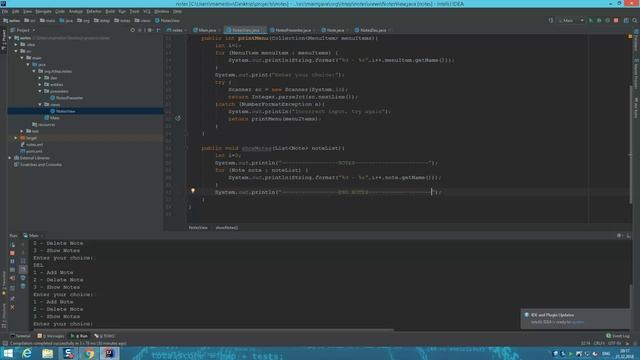
Task: Open the File menu
Action: coord(5,11)
